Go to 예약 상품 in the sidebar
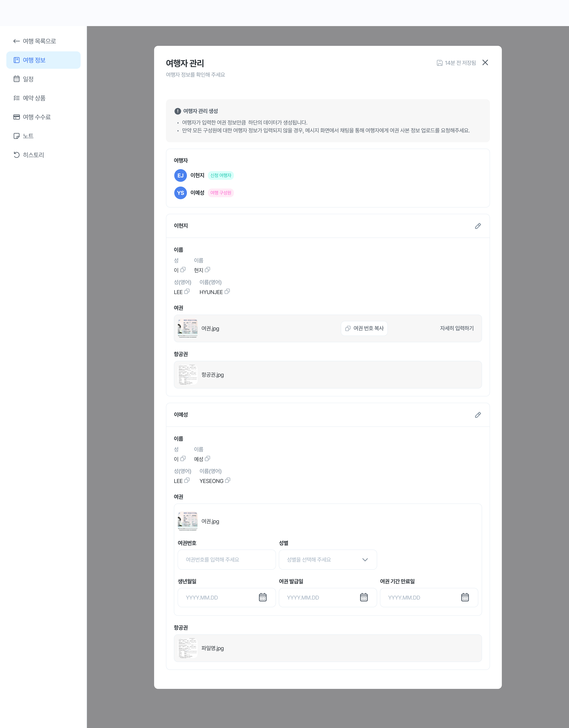Image resolution: width=569 pixels, height=728 pixels. (x=34, y=98)
